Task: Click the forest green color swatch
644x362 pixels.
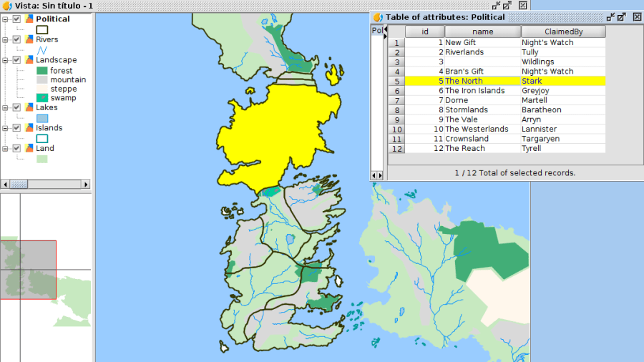Action: click(42, 71)
